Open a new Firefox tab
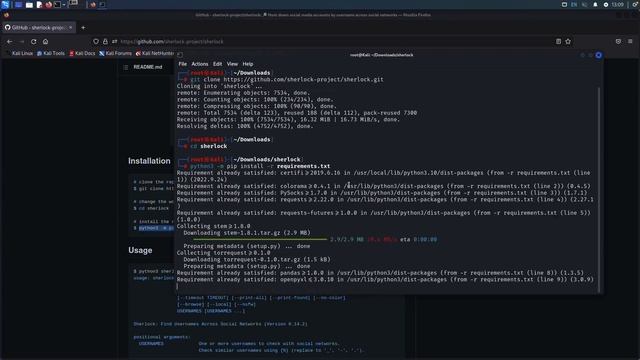Screen dimensions: 640x360 [x=83, y=27]
